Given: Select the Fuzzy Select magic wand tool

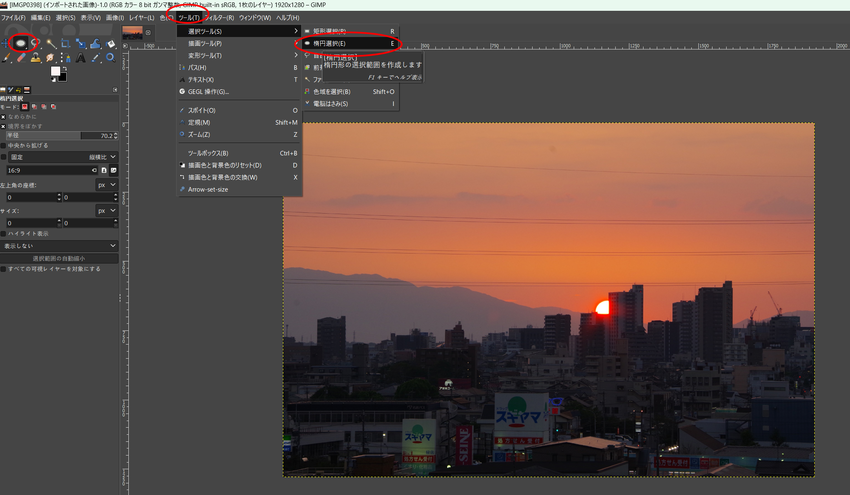Looking at the screenshot, I should (x=51, y=43).
